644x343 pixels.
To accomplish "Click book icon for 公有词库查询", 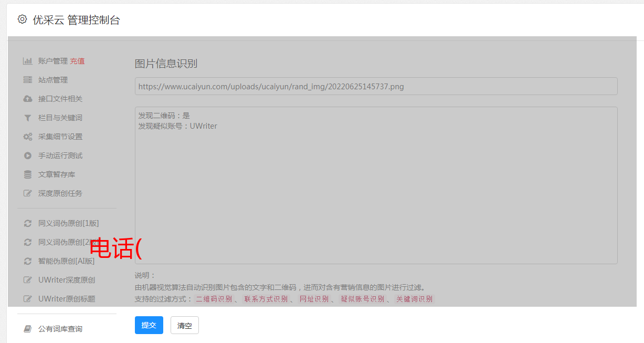I will 28,329.
